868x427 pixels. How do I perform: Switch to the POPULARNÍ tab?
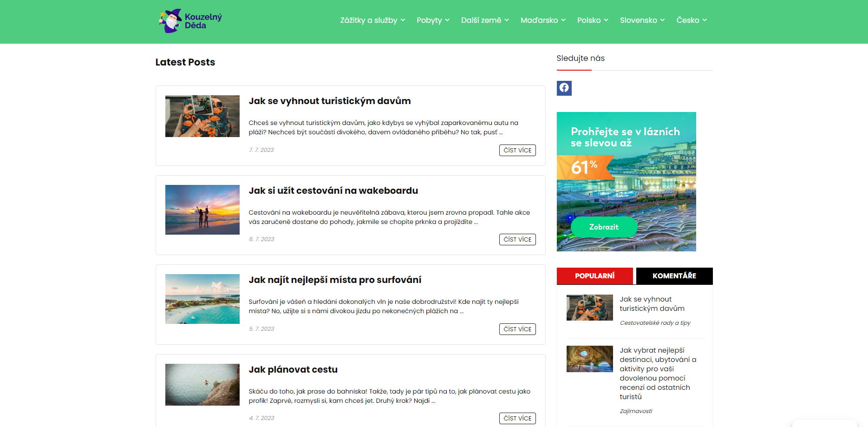click(x=595, y=276)
